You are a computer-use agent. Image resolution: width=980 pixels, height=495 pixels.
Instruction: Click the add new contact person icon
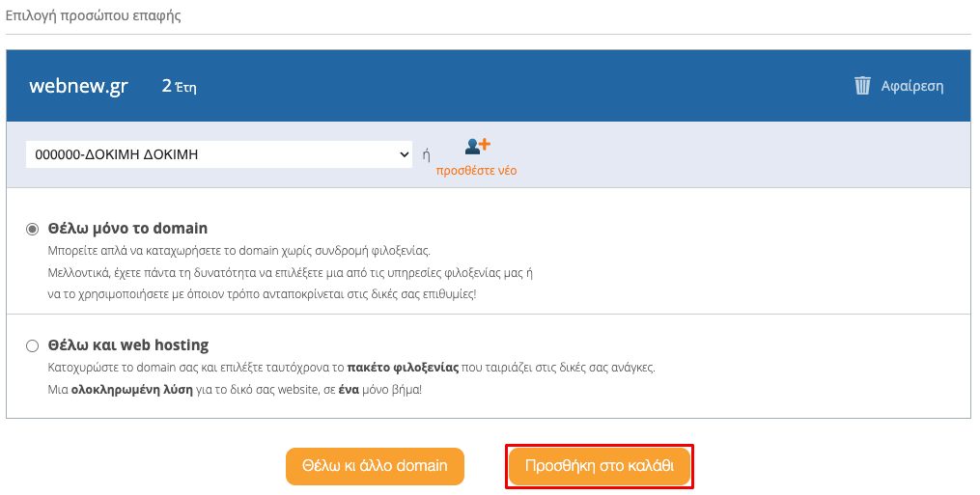click(478, 147)
